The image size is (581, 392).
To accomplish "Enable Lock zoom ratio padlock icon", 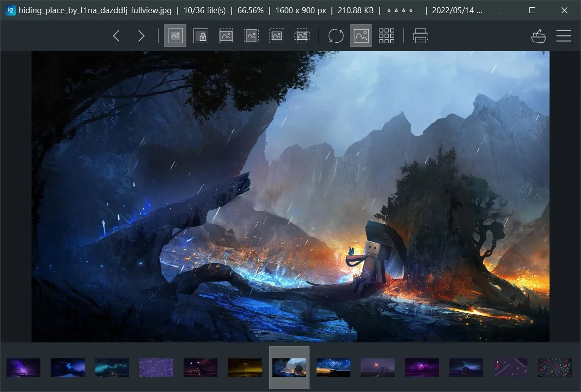I will [201, 36].
